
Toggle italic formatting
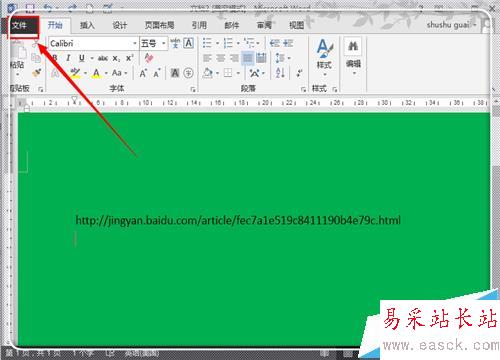tap(68, 58)
